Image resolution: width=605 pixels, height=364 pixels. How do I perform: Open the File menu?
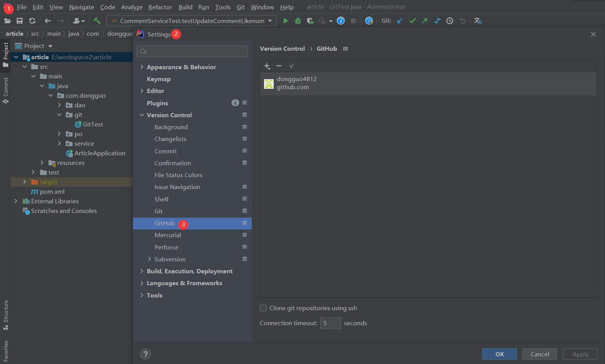pyautogui.click(x=22, y=7)
